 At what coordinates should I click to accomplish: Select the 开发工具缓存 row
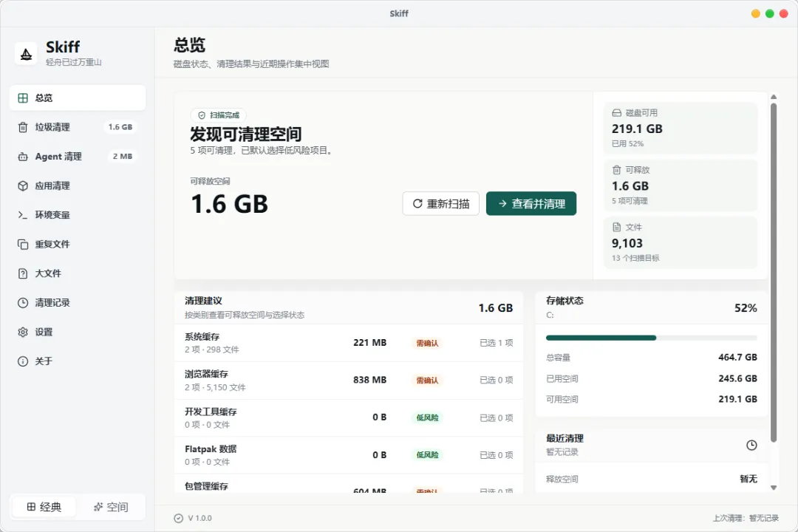click(349, 418)
